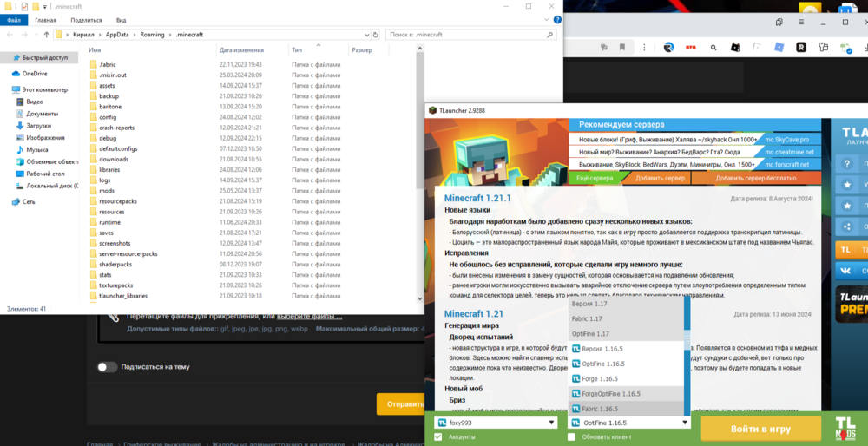
Task: Click the Добавить сервер button
Action: [x=660, y=178]
